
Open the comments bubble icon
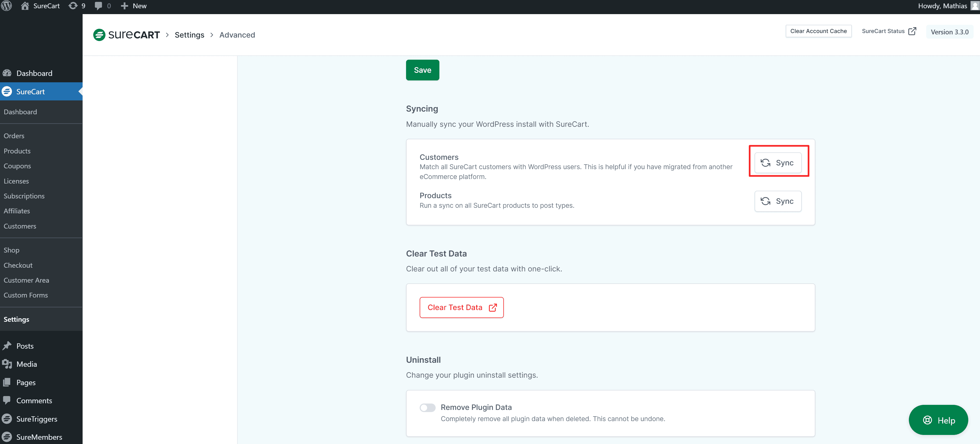point(99,6)
